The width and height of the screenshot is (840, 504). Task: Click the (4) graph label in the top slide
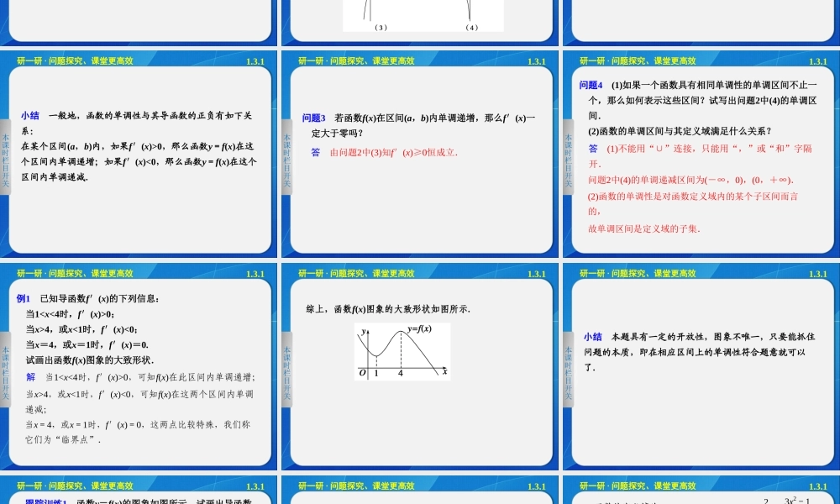[x=471, y=28]
